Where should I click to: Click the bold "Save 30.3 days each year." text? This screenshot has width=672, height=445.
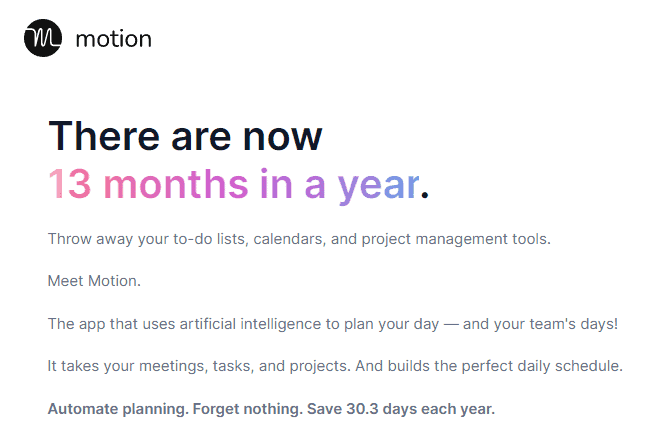click(402, 409)
